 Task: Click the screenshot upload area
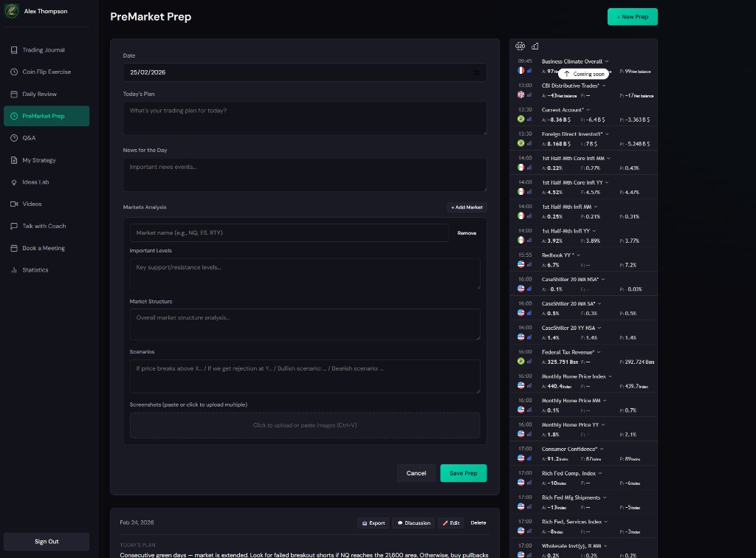click(305, 425)
